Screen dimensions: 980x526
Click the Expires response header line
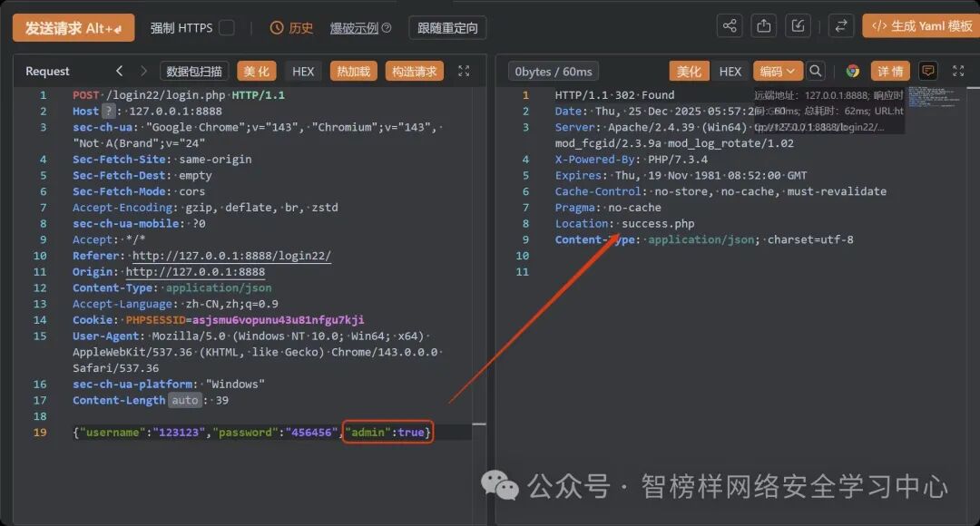coord(681,176)
